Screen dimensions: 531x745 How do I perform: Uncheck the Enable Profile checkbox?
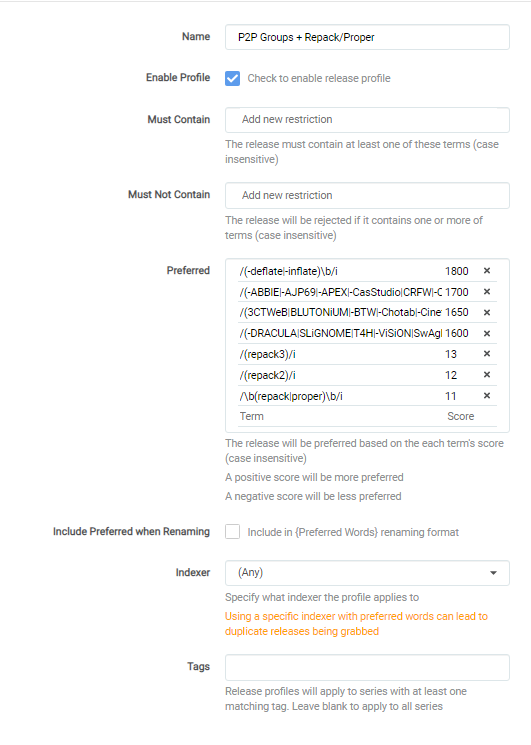coord(232,78)
